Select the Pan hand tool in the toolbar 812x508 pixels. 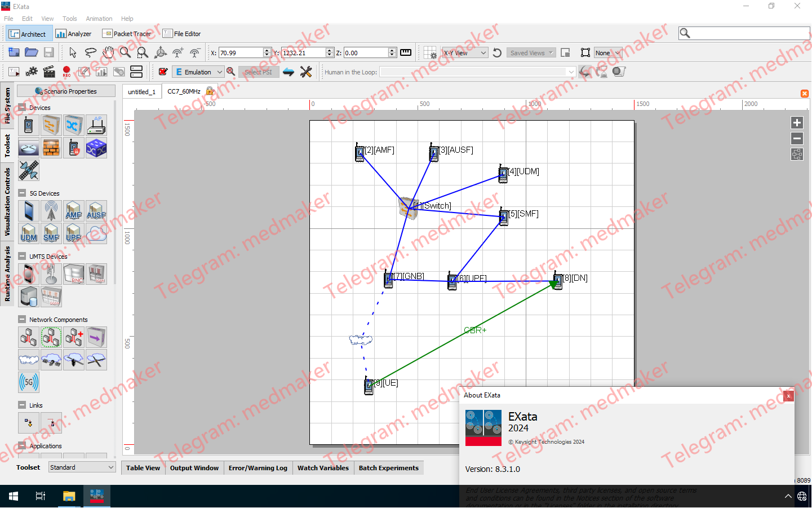pyautogui.click(x=108, y=52)
